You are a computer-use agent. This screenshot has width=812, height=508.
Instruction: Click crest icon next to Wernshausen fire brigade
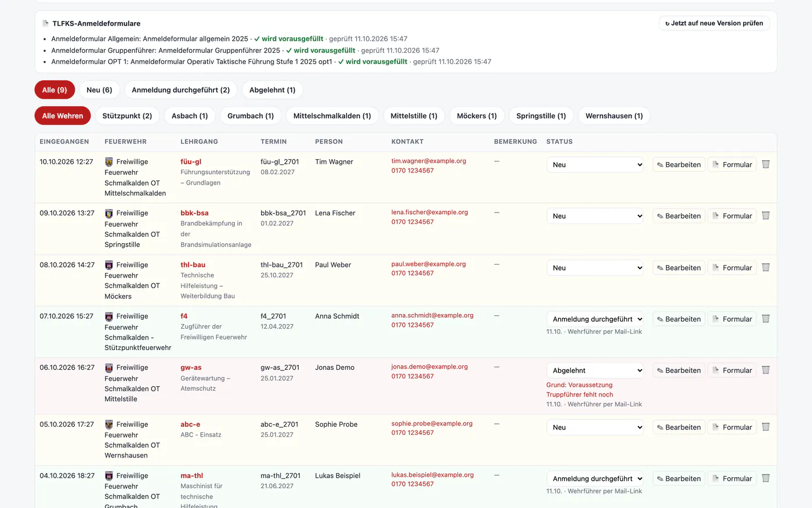[x=108, y=424]
